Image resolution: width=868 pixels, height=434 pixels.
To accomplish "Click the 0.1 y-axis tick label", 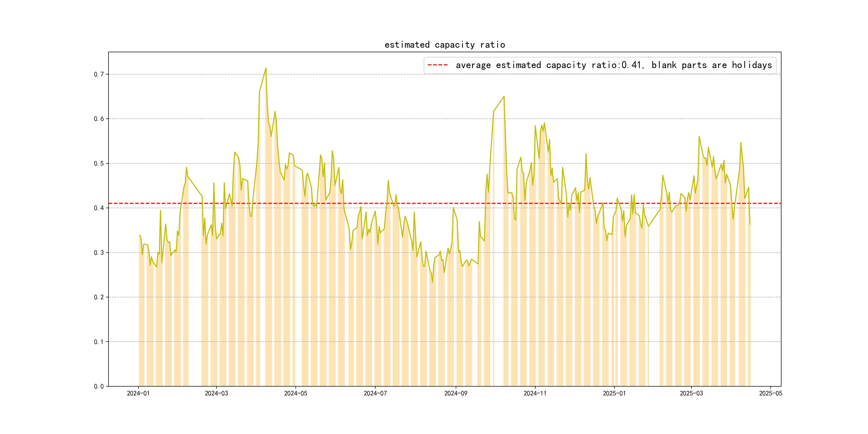I will 99,342.
